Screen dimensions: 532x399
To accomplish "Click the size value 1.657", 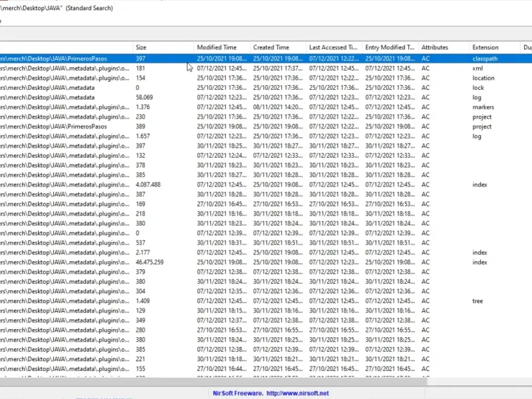I will point(142,136).
